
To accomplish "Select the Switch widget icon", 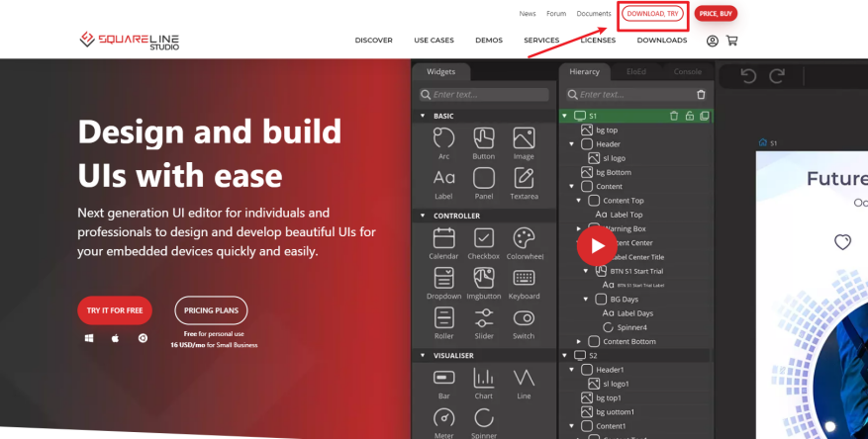I will pyautogui.click(x=524, y=318).
